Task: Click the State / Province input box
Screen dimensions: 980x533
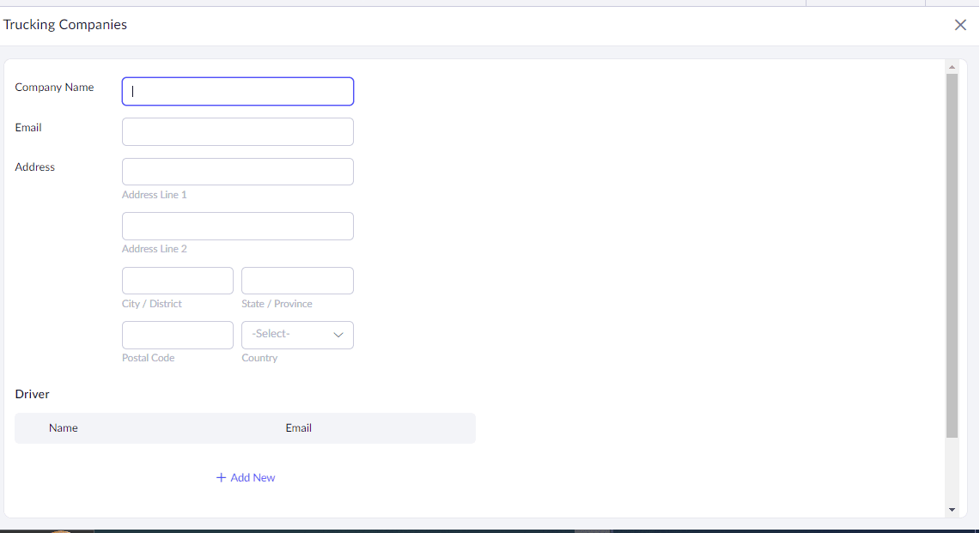Action: click(x=297, y=281)
